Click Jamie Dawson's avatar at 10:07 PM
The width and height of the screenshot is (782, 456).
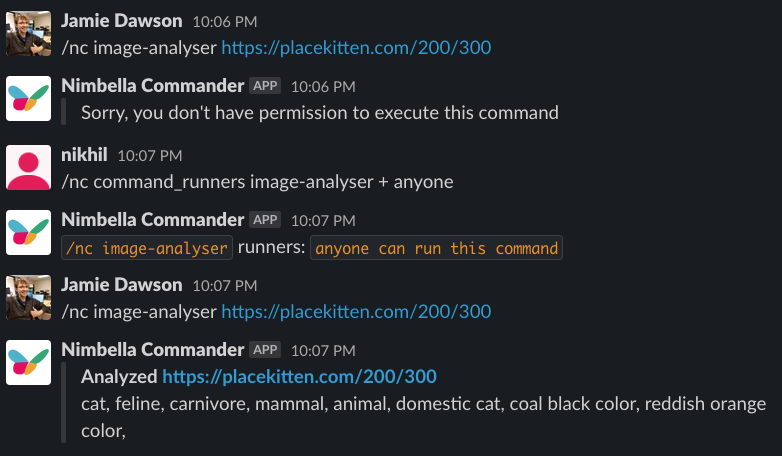point(28,297)
